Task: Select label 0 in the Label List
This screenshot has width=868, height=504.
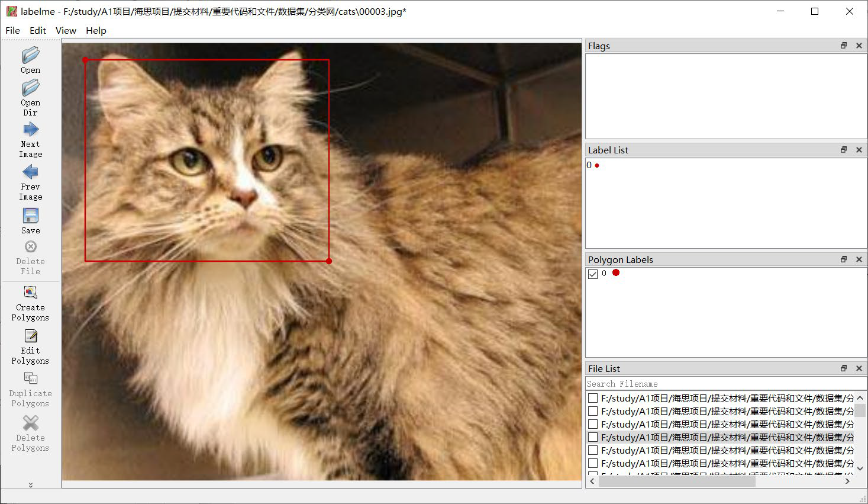Action: coord(593,165)
